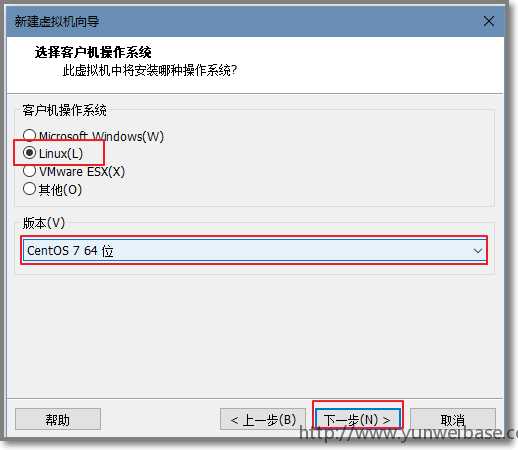Viewport: 518px width, 450px height.
Task: Click the Linux(L) label text
Action: tap(61, 154)
